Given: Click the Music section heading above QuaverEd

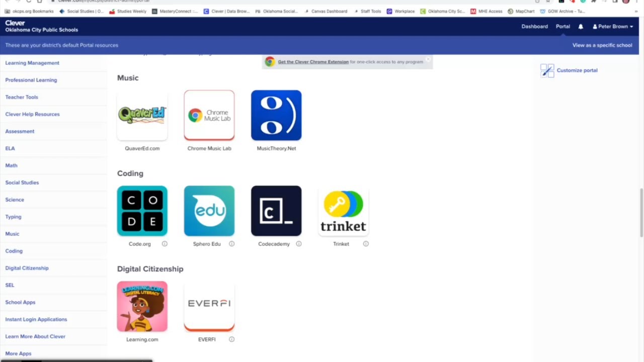Looking at the screenshot, I should (x=128, y=78).
